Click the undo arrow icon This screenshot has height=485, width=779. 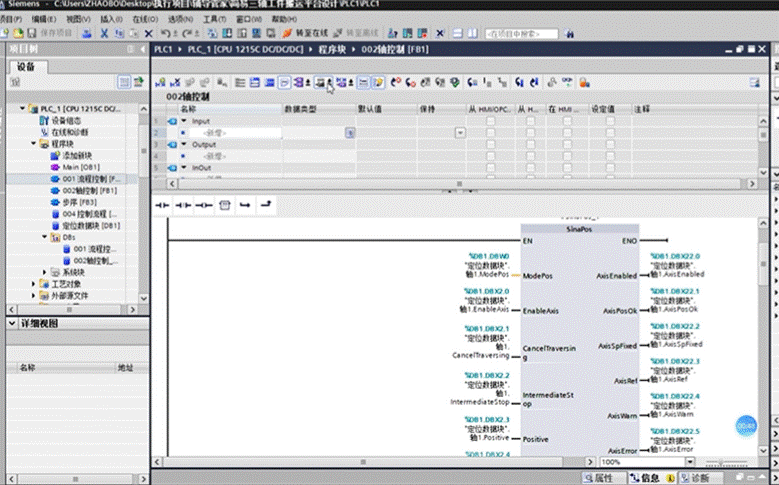click(x=166, y=33)
